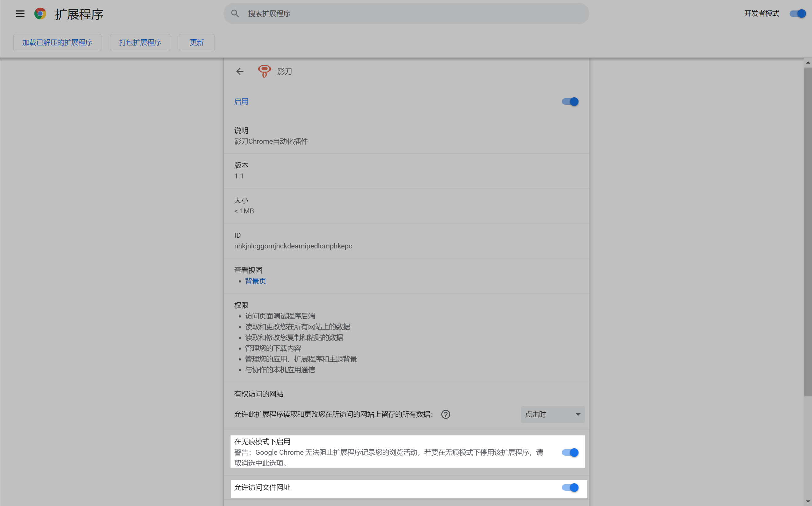Click the 点击时 dropdown arrow
The image size is (812, 506).
point(578,414)
